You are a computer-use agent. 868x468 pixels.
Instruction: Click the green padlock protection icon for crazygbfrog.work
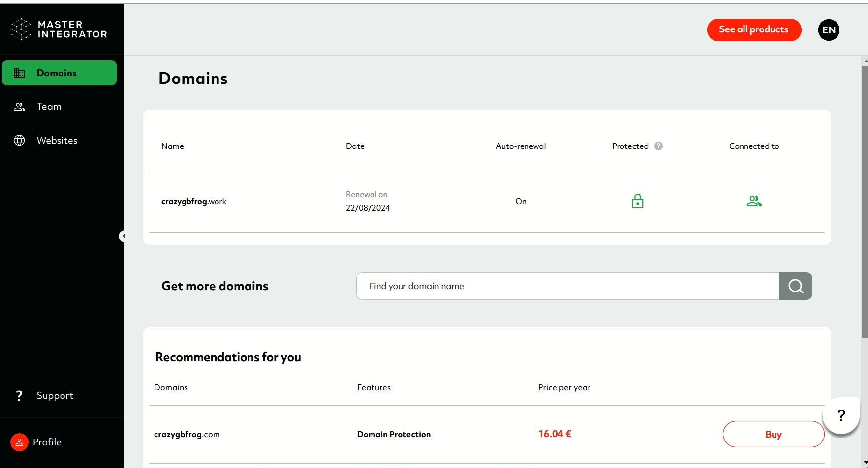[637, 201]
